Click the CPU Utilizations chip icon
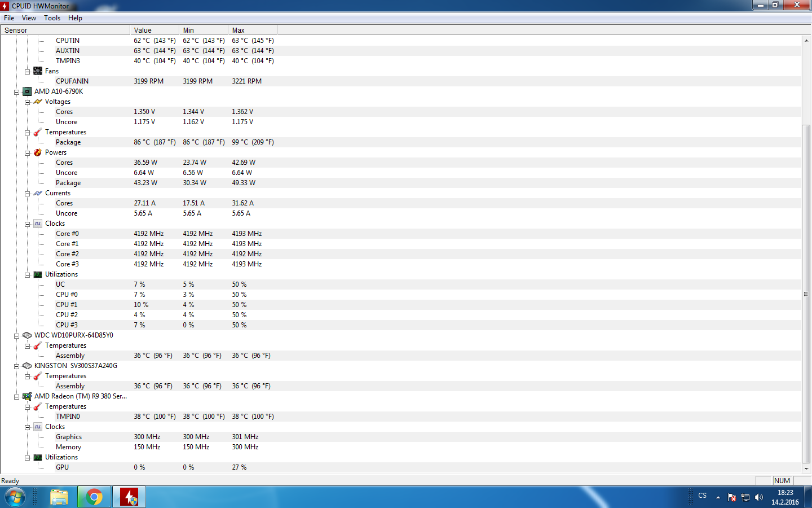 coord(38,274)
